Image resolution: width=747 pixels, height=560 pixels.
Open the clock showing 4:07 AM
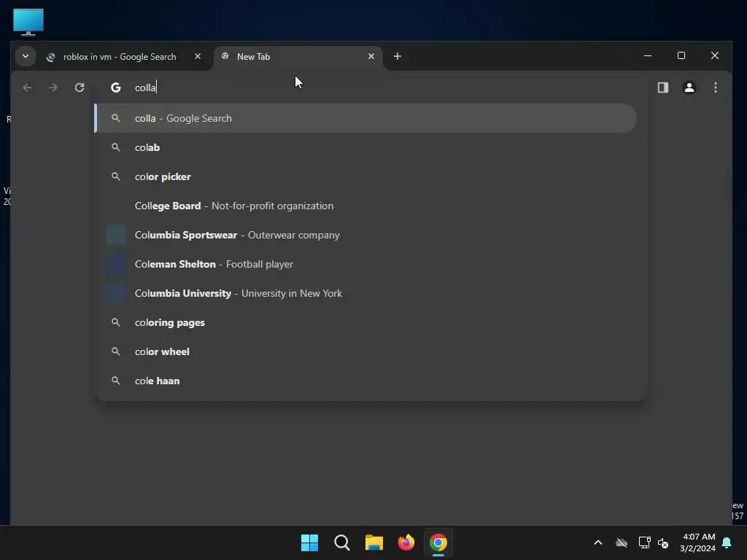698,542
